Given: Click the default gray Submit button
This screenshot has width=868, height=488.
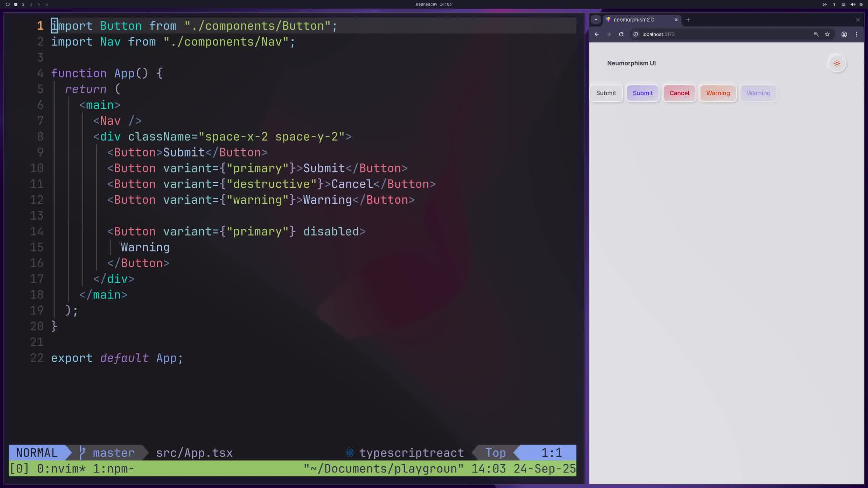Looking at the screenshot, I should (606, 93).
